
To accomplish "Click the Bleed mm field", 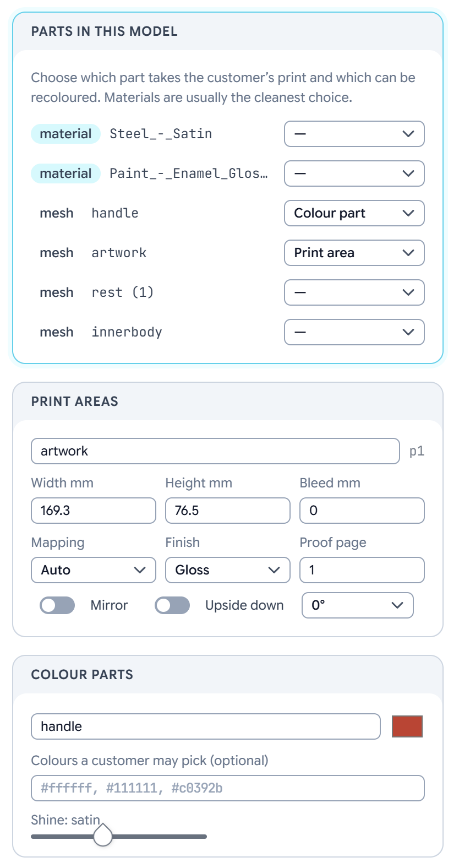I will point(362,511).
